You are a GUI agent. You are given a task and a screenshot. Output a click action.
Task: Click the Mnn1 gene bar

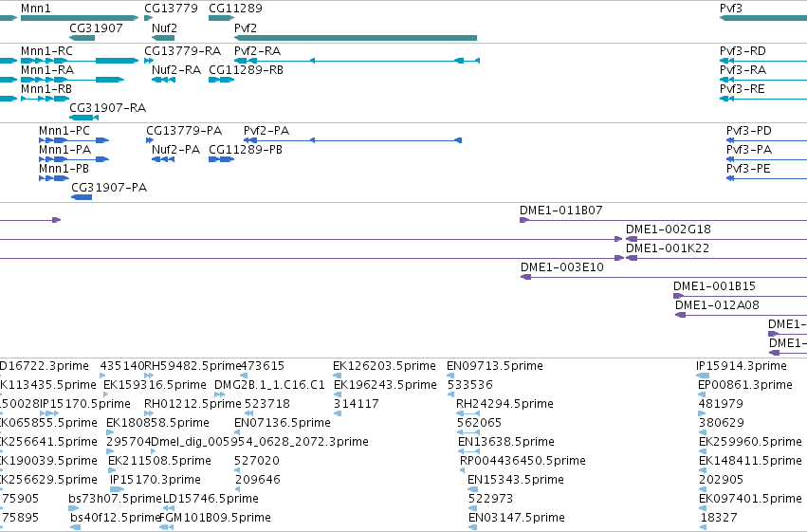[80, 18]
